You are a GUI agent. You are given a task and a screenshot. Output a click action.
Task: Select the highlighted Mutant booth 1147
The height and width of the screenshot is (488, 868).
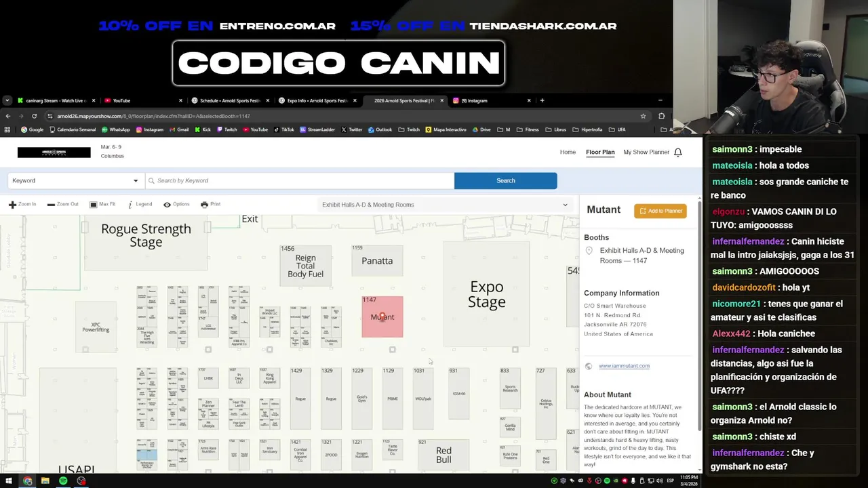pyautogui.click(x=382, y=317)
